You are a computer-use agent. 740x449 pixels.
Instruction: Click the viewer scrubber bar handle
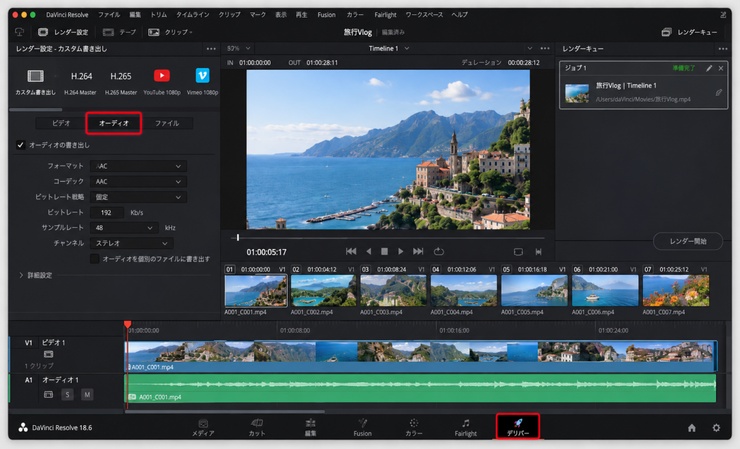238,237
